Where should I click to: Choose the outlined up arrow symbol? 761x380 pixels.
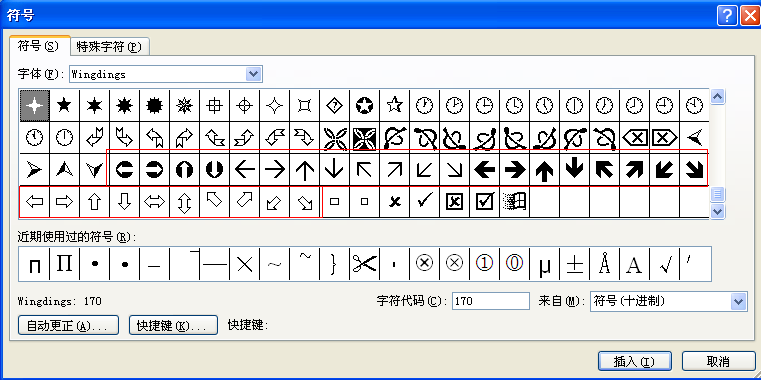pos(94,201)
